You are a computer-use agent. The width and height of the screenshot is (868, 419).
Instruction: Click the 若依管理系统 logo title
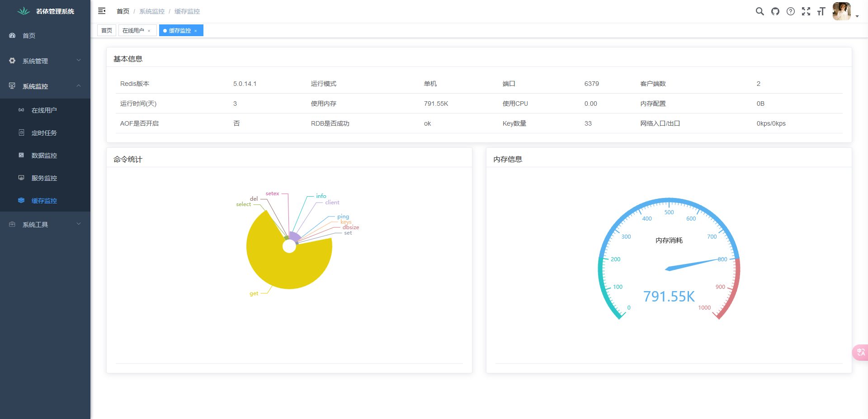point(55,11)
